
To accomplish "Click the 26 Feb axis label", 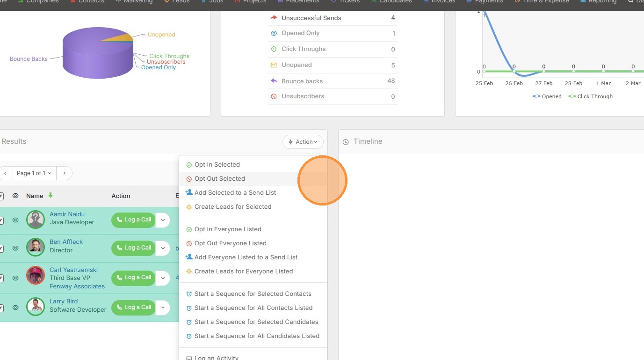I will tap(514, 83).
